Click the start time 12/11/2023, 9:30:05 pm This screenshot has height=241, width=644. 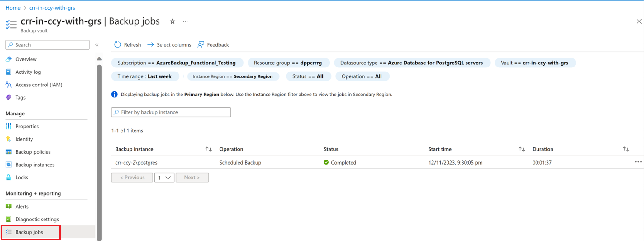[x=455, y=162]
